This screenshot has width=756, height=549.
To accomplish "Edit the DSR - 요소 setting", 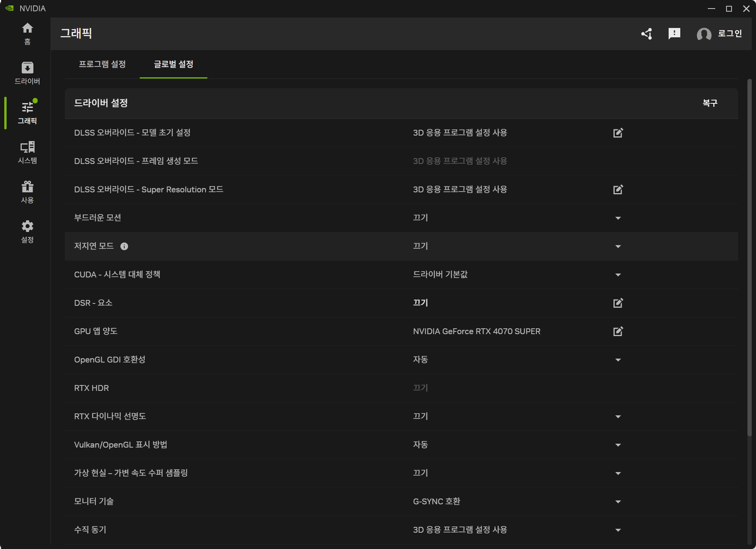I will point(618,303).
